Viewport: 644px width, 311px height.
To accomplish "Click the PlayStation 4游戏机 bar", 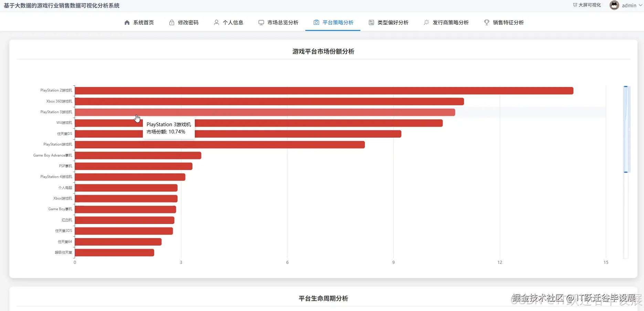I will pos(130,177).
